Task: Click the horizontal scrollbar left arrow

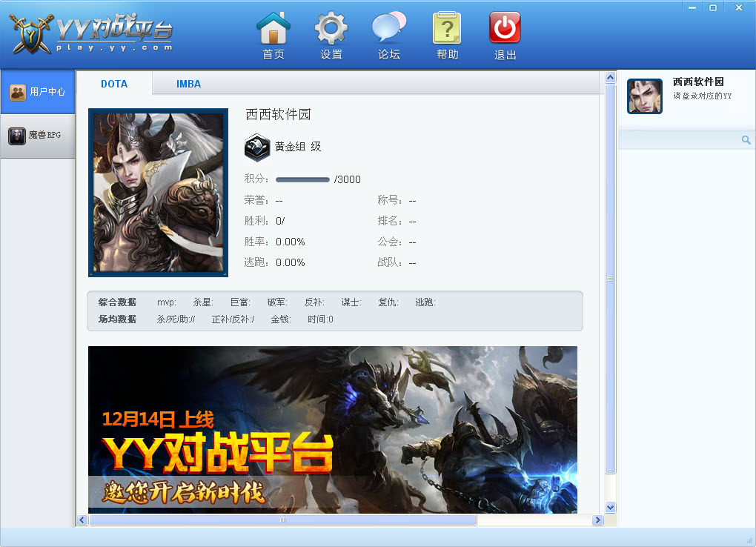Action: 82,520
